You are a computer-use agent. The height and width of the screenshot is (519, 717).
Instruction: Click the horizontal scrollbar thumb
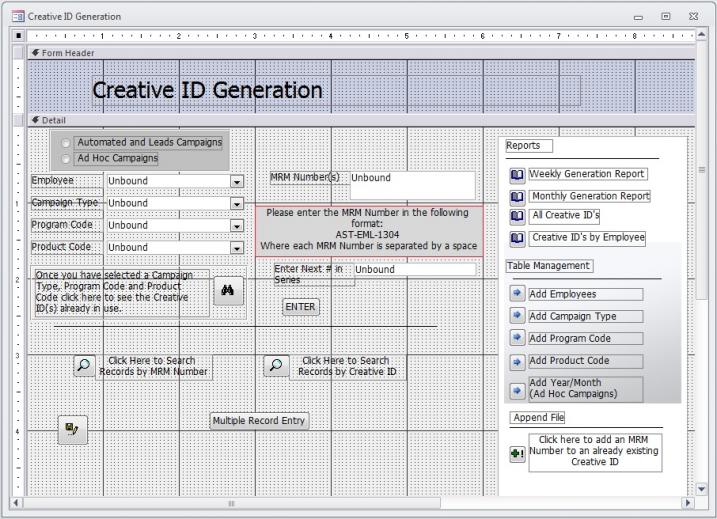pos(232,503)
